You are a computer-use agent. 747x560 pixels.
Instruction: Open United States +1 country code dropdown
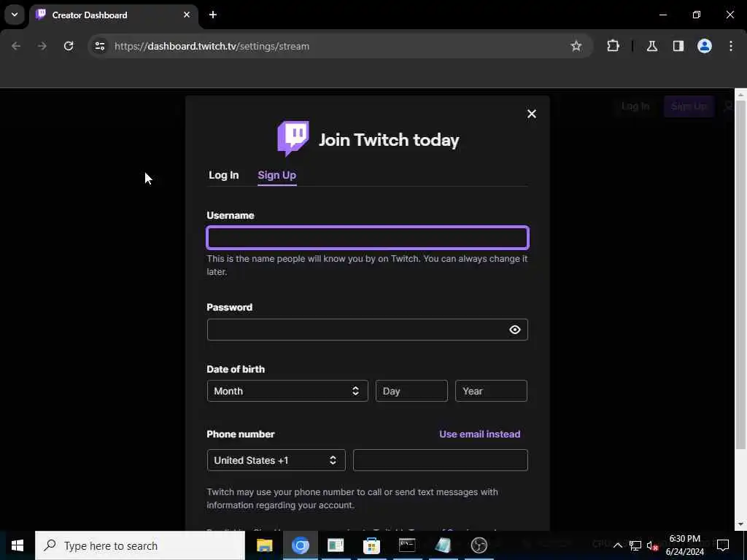point(276,461)
